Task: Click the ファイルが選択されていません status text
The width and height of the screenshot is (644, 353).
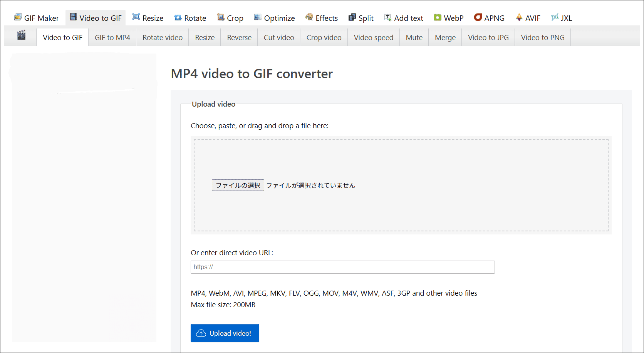Action: [311, 186]
